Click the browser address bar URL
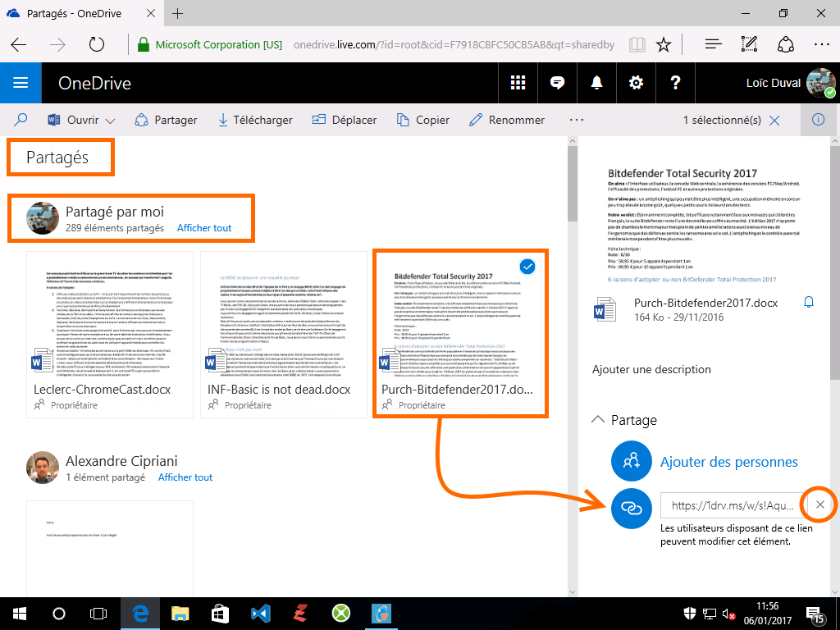 [454, 45]
